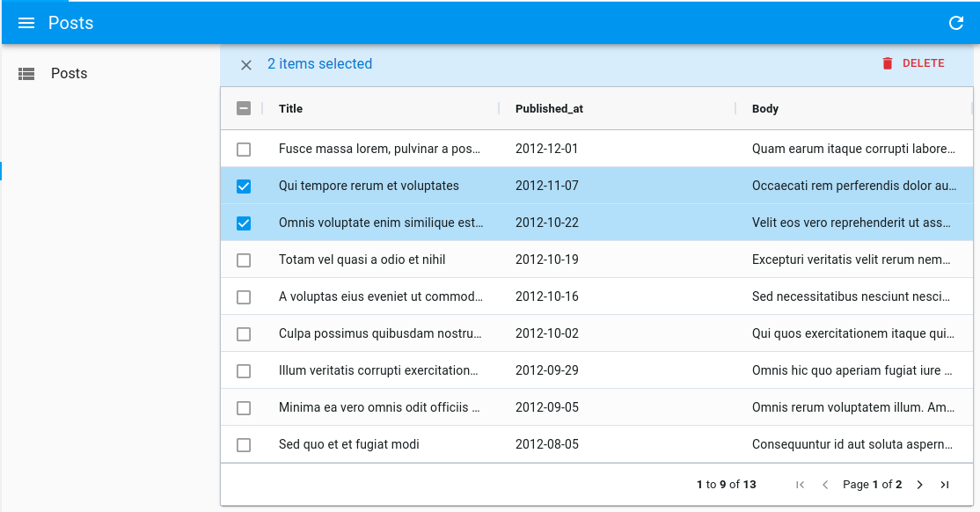Viewport: 980px width, 512px height.
Task: Advance to page 2 with the next chevron
Action: [x=919, y=485]
